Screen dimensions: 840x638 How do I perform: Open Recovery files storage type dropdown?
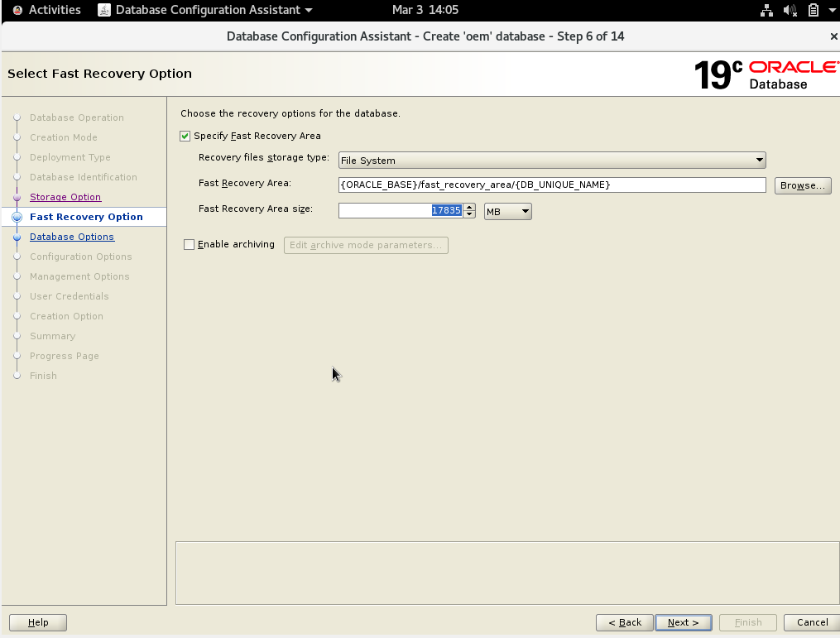552,161
